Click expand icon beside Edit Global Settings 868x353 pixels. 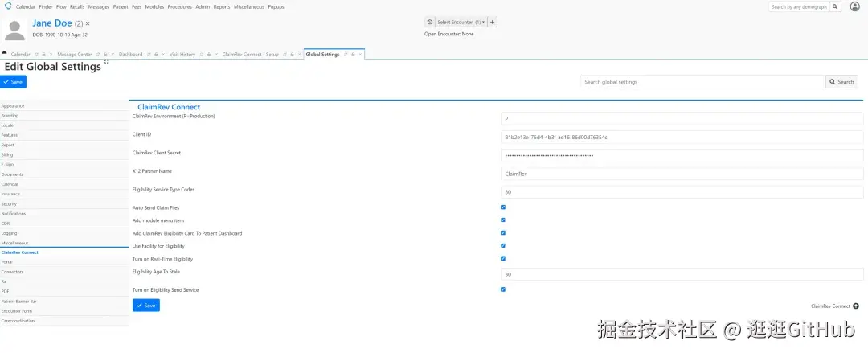click(106, 62)
